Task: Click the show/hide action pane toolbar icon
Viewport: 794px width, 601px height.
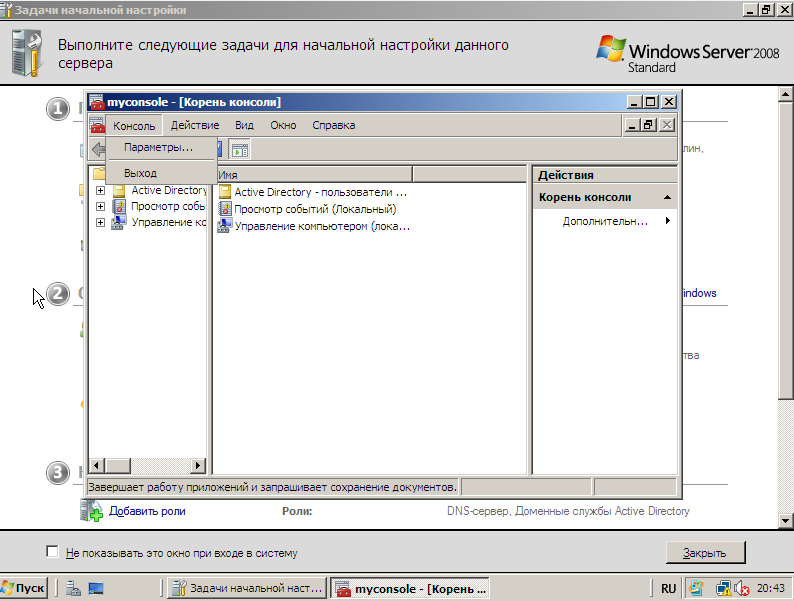Action: tap(240, 150)
